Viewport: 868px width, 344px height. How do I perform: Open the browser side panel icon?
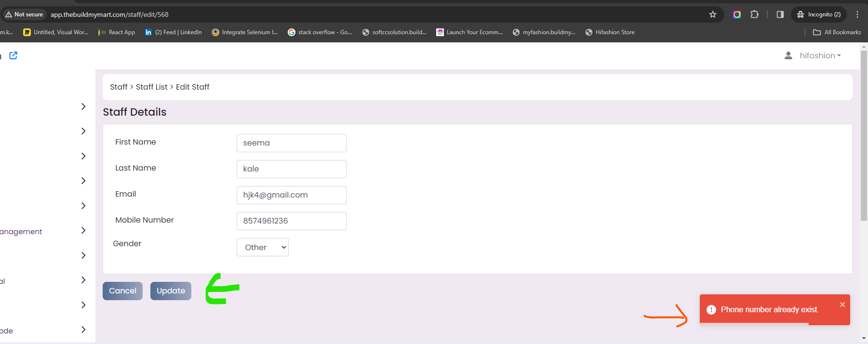(780, 14)
